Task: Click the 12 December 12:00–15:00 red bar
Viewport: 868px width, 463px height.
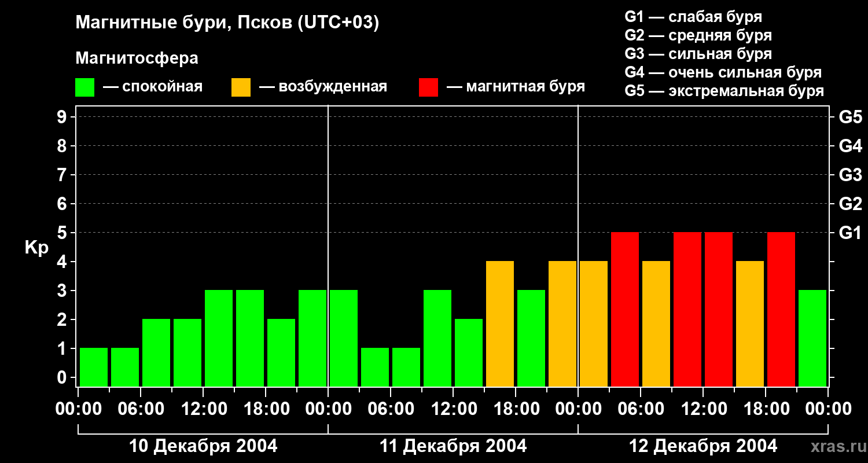Action: tap(719, 309)
